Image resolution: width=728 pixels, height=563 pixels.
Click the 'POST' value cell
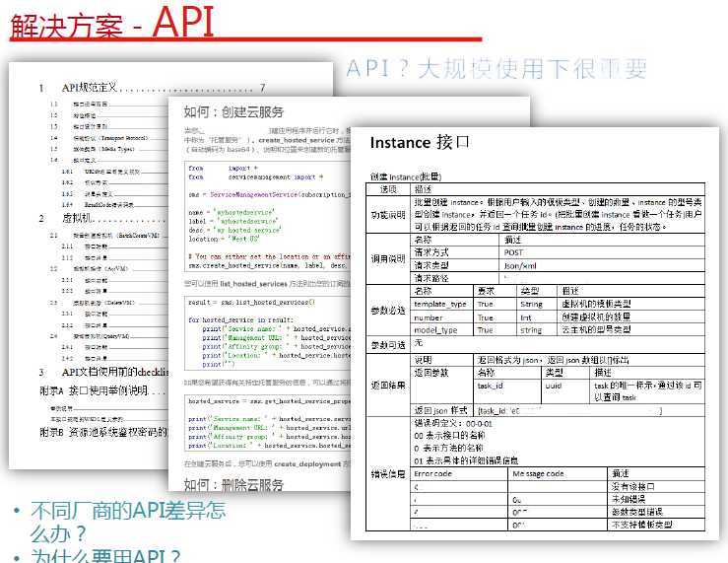tap(602, 252)
